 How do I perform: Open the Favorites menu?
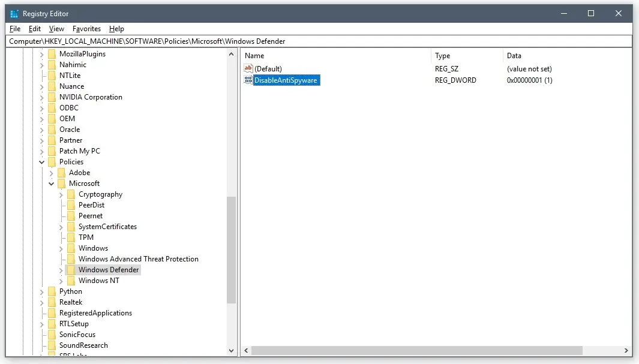coord(86,29)
